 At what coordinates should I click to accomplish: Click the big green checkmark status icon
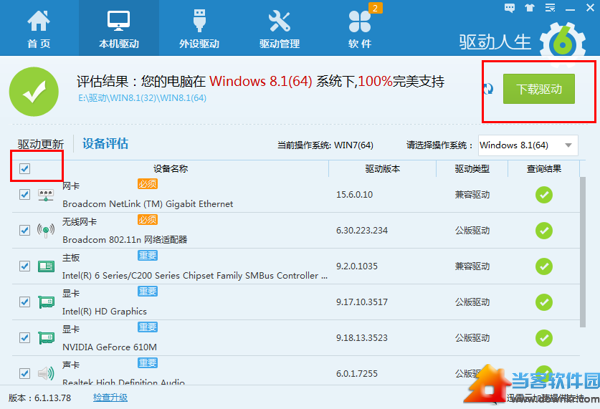click(34, 91)
